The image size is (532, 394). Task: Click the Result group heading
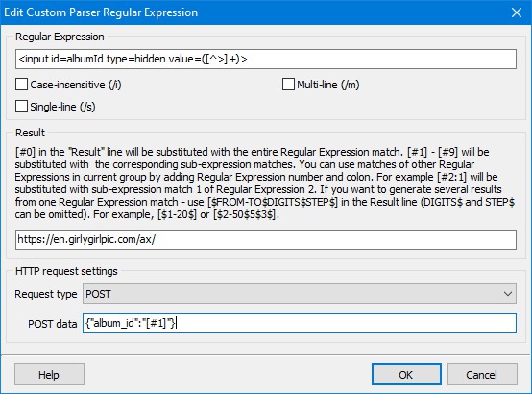30,133
